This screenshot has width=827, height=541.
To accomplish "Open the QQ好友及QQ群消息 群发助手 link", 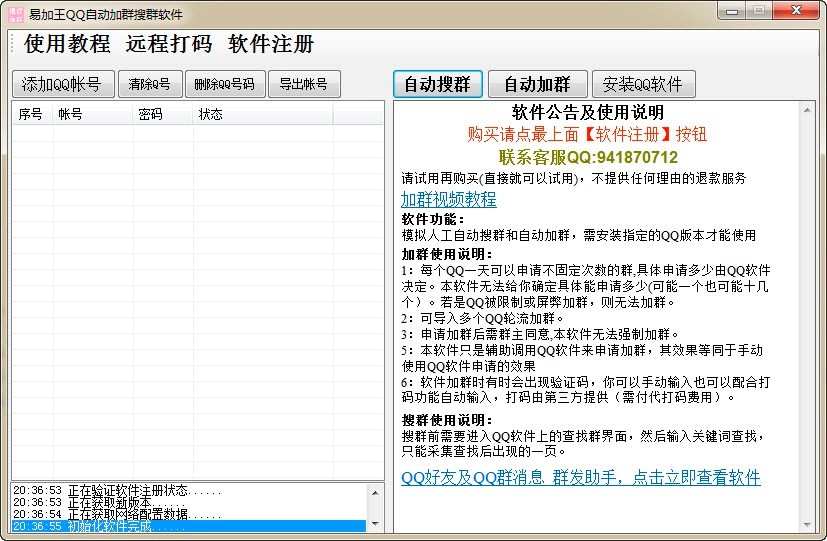I will coord(580,477).
